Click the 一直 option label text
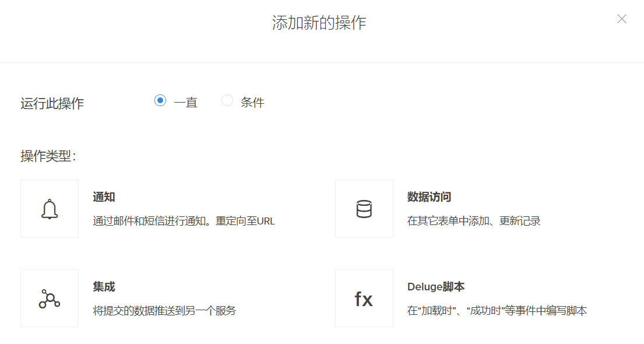The image size is (644, 344). (x=186, y=103)
